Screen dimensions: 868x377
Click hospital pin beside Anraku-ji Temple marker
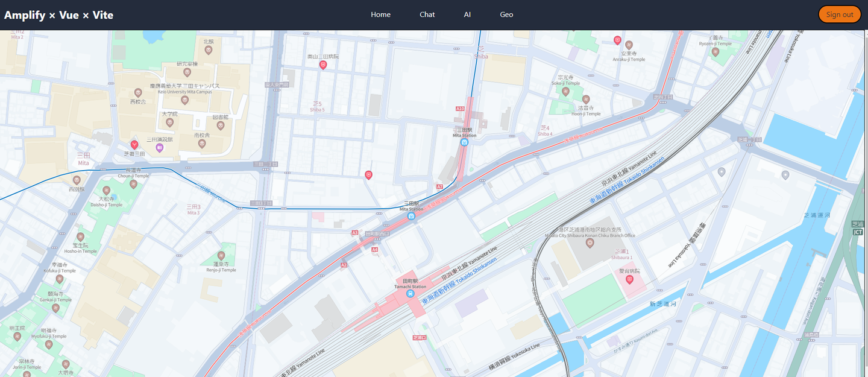point(617,40)
